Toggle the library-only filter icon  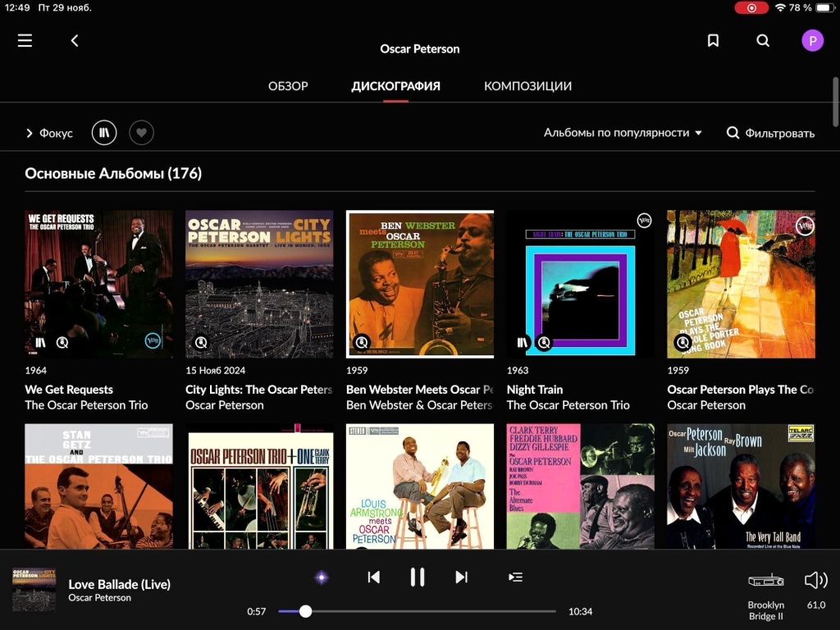click(x=104, y=132)
